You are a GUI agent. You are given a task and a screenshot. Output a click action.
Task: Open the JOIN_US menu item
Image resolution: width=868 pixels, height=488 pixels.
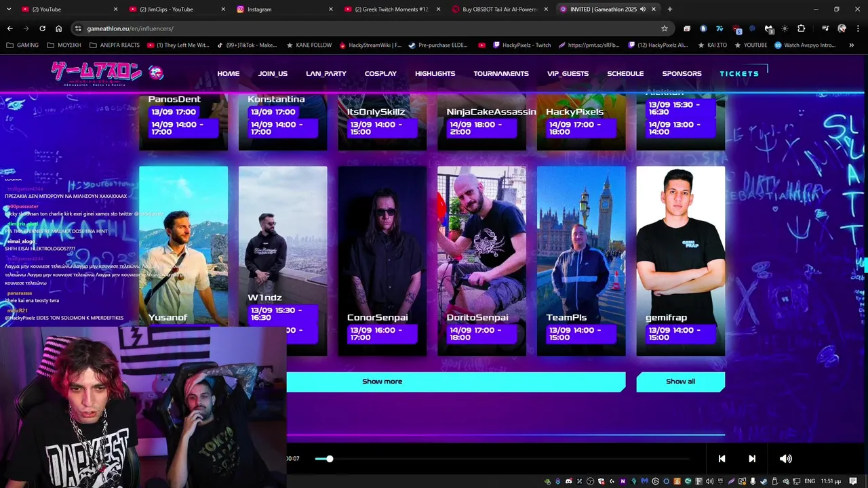(273, 73)
